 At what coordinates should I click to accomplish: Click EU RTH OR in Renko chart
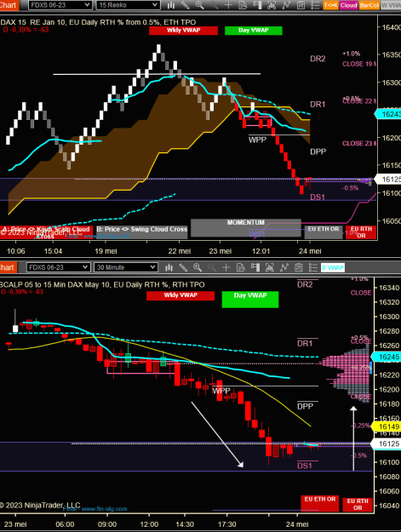coord(361,232)
